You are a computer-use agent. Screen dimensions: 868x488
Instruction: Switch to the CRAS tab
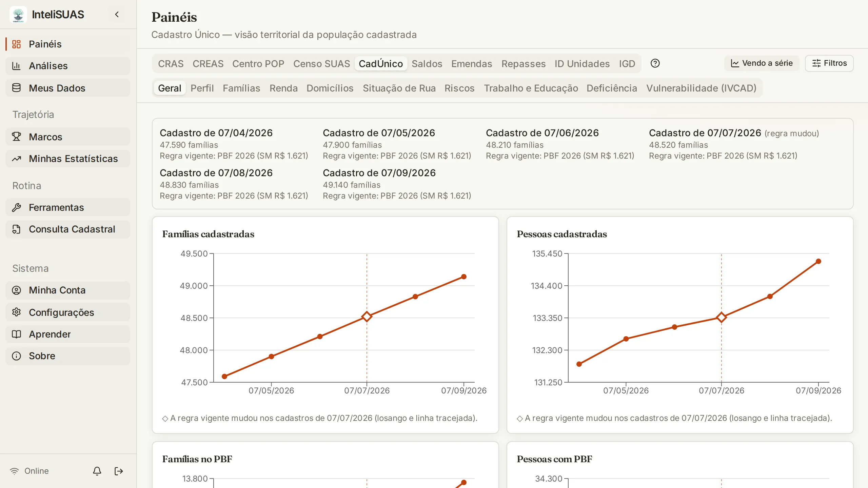(x=171, y=64)
